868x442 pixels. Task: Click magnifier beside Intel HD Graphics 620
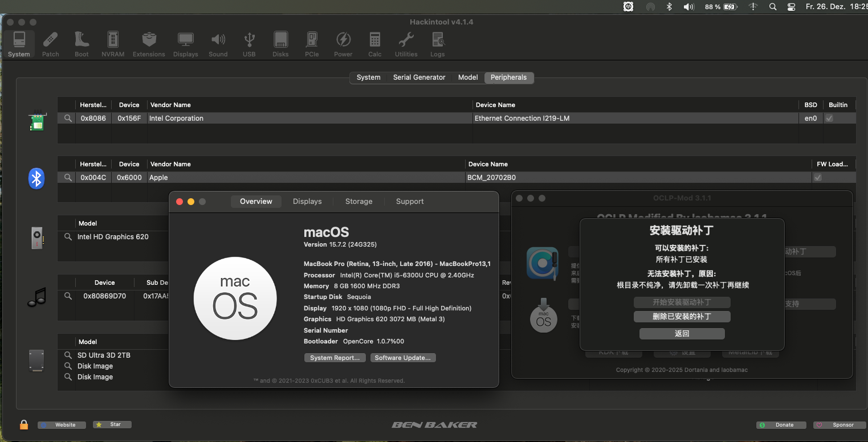(x=68, y=237)
